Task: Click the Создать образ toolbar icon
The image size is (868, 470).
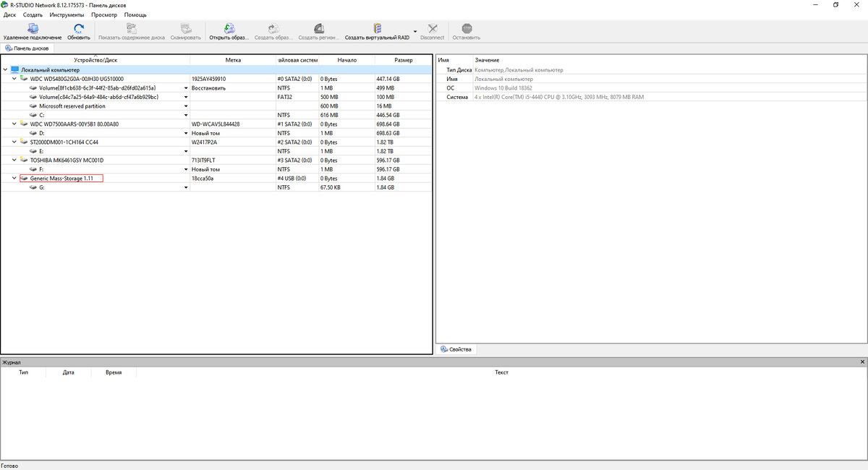Action: [273, 28]
